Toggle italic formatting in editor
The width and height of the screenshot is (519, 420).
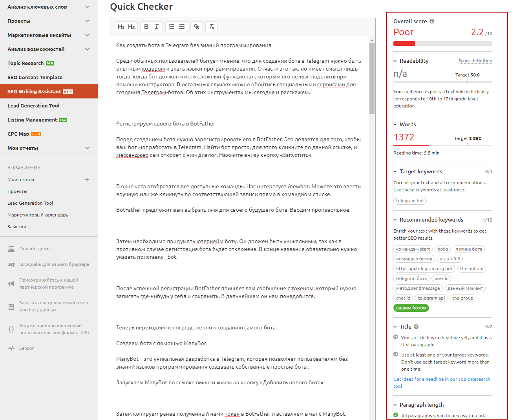pos(156,27)
